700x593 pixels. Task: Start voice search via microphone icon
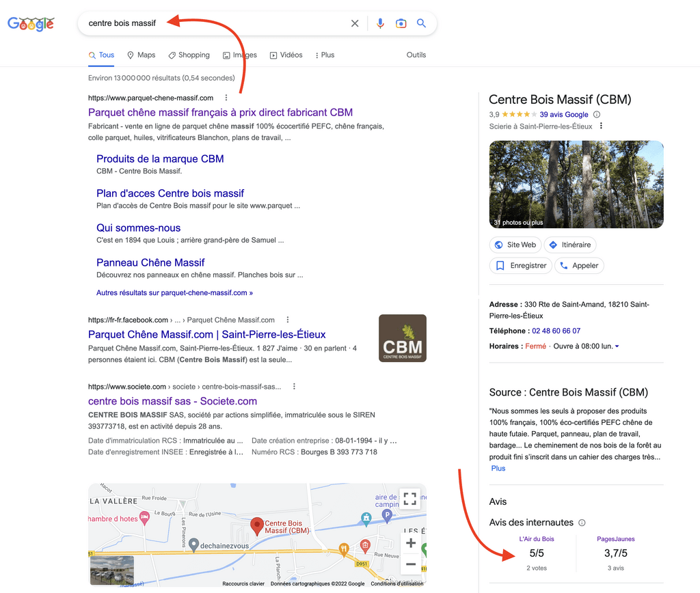point(380,23)
